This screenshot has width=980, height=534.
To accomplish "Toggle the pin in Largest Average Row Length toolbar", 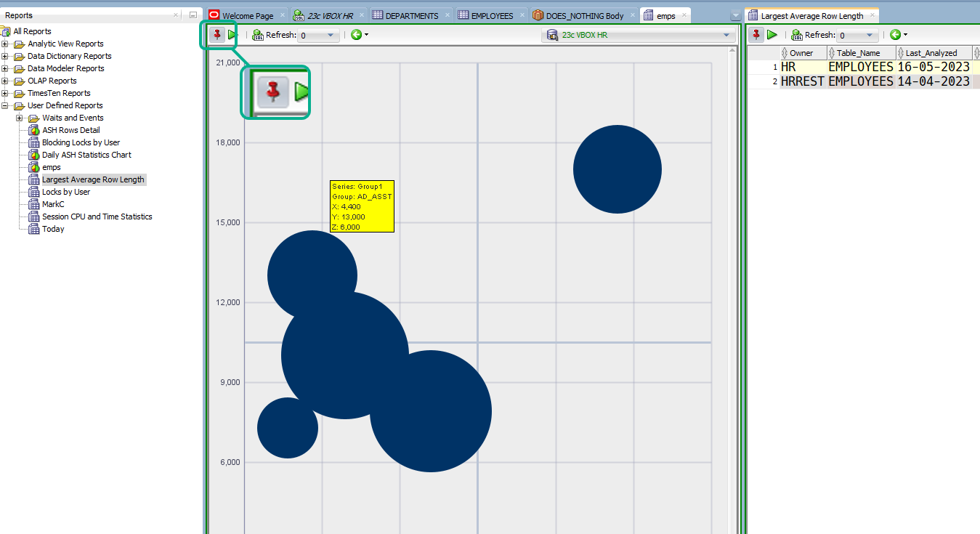I will (x=757, y=34).
